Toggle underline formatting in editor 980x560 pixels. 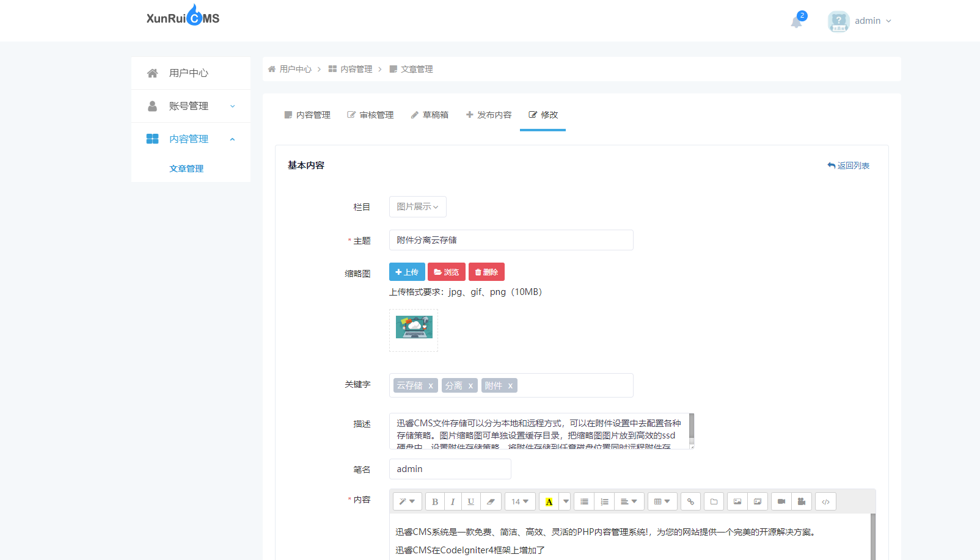(471, 501)
